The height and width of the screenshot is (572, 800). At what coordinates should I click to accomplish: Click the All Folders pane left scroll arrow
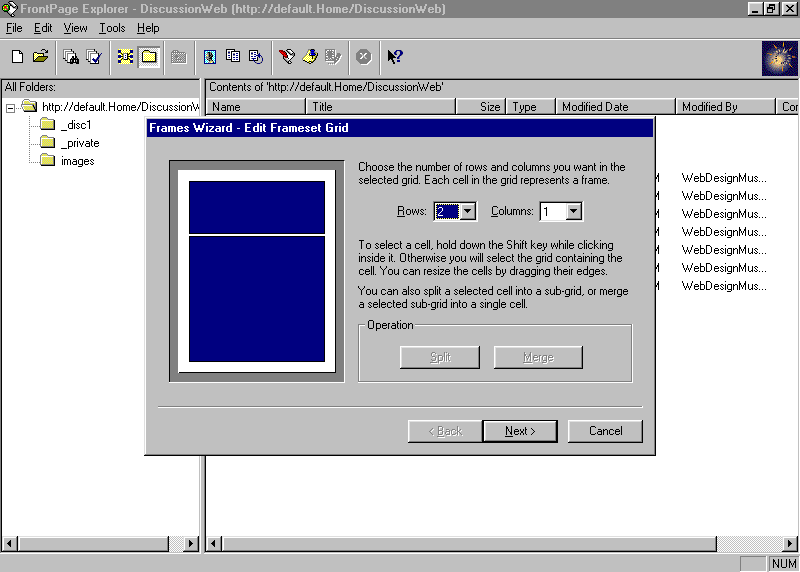[10, 543]
